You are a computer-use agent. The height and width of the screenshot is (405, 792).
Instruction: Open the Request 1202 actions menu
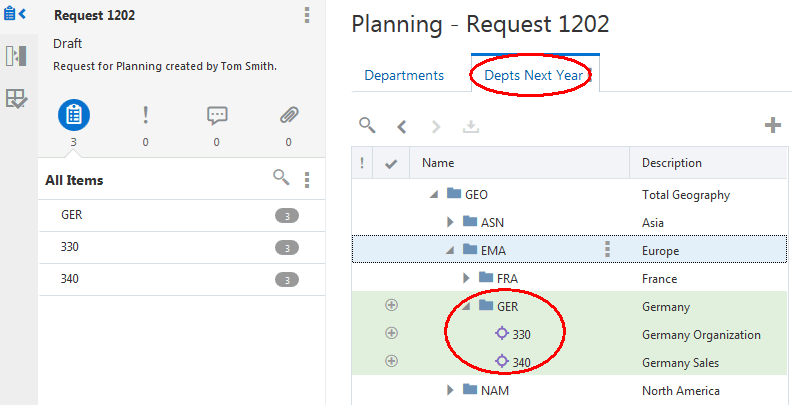[307, 15]
